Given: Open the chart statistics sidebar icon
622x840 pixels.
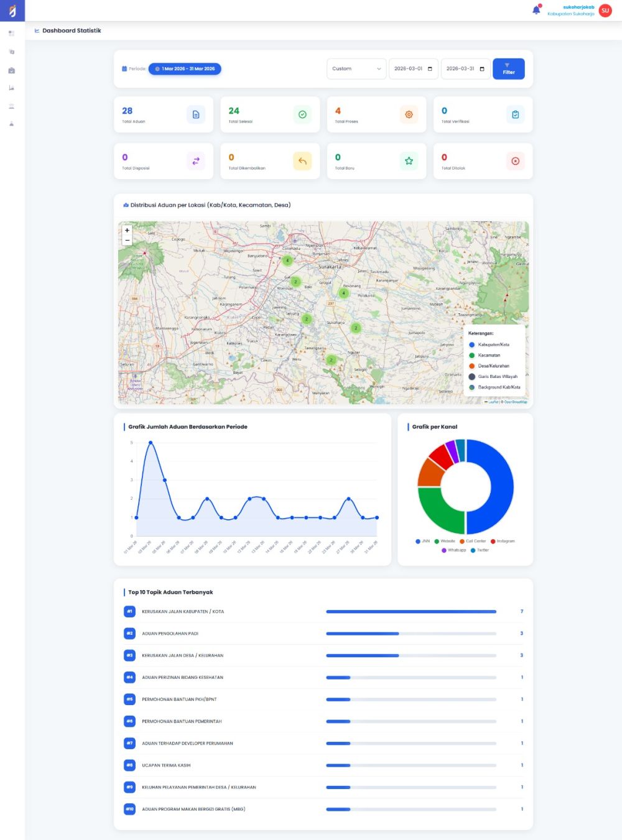Looking at the screenshot, I should pyautogui.click(x=11, y=88).
